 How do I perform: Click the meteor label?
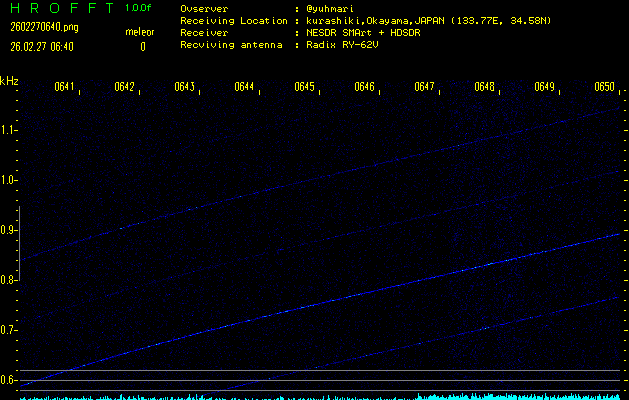coord(140,32)
